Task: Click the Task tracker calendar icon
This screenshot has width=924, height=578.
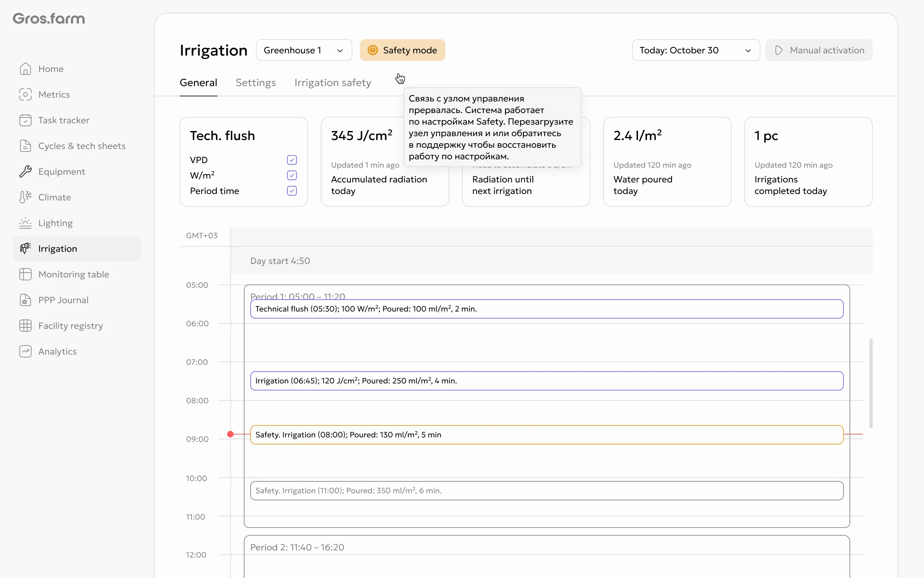Action: pyautogui.click(x=25, y=120)
